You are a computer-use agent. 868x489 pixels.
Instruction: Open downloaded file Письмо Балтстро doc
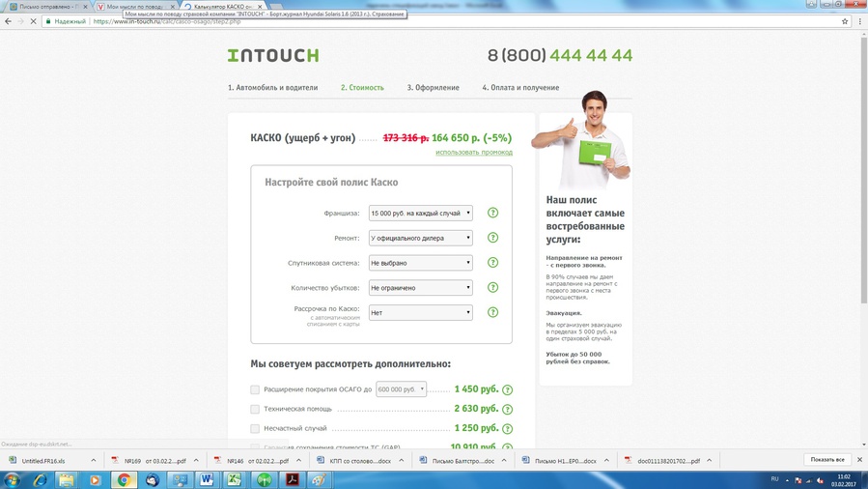coord(462,461)
